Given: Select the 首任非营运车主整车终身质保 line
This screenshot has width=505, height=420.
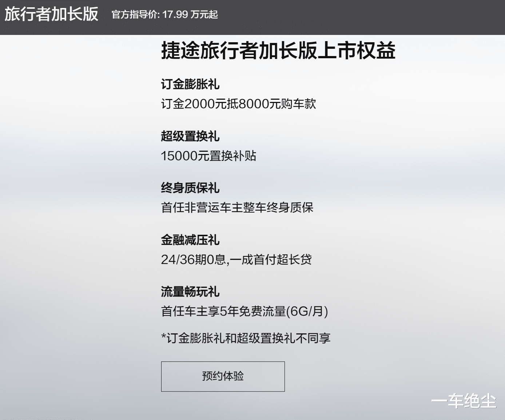Looking at the screenshot, I should [237, 208].
